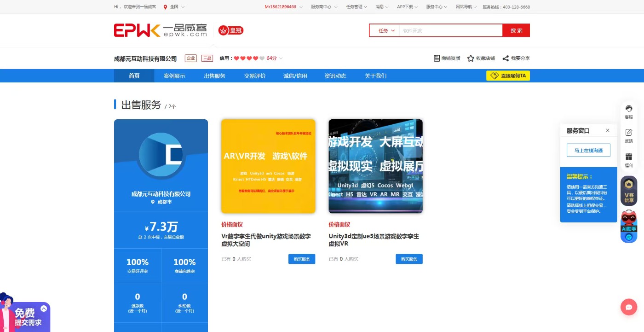Image resolution: width=644 pixels, height=332 pixels.
Task: Click the 皇冠 crown badge
Action: point(231,30)
